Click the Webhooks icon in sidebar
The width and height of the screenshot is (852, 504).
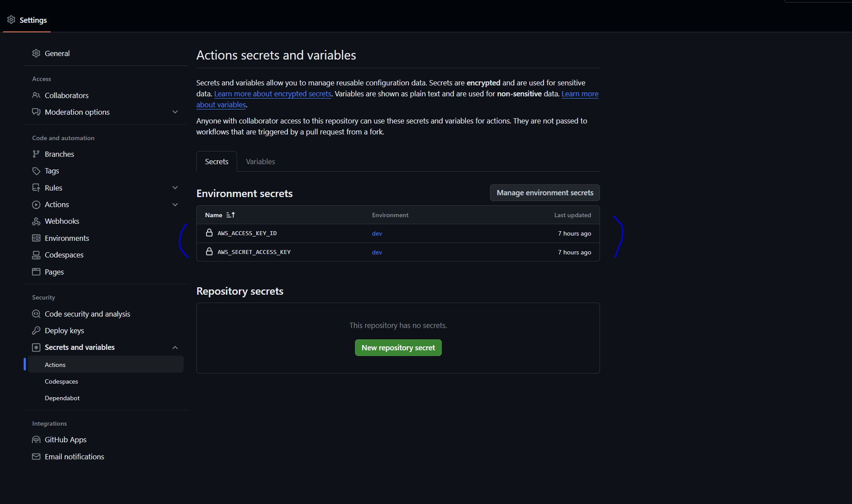[x=36, y=222]
